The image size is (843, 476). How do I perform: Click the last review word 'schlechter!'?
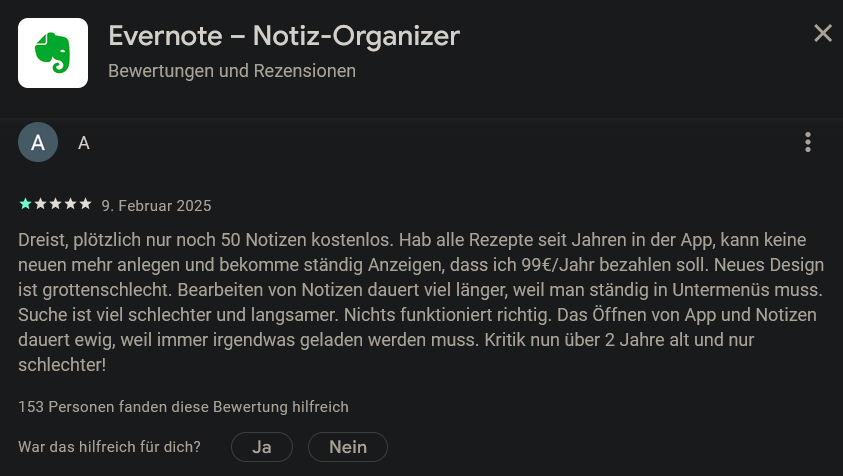(x=62, y=365)
